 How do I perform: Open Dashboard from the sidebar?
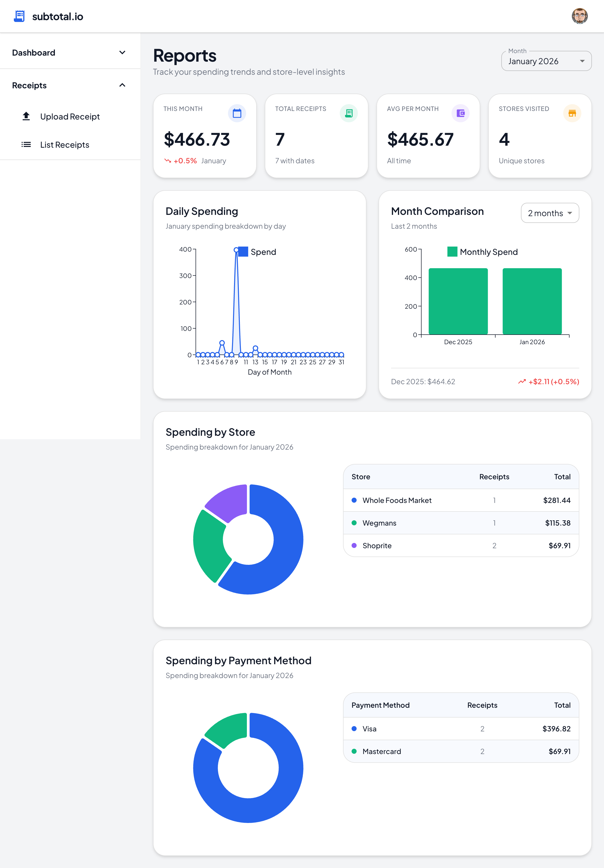[34, 52]
